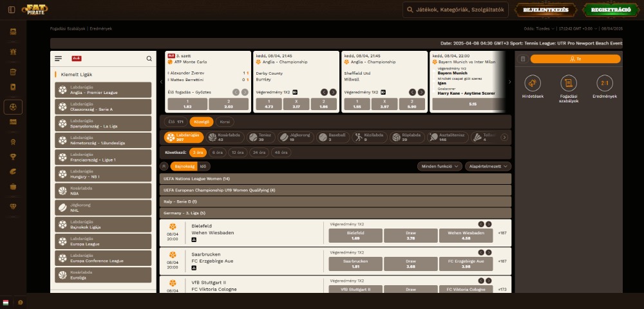Screen dimensions: 644x309
Task: Switch to the Korai tab
Action: 225,121
